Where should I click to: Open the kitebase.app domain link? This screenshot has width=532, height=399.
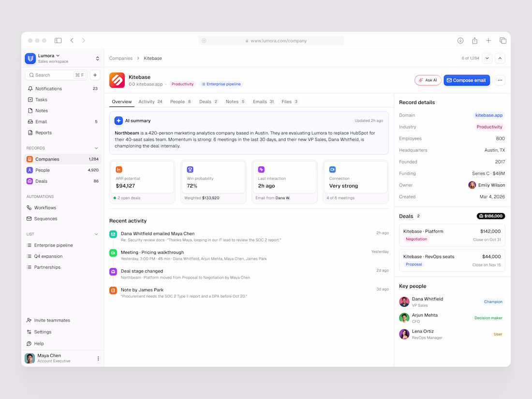tap(488, 116)
